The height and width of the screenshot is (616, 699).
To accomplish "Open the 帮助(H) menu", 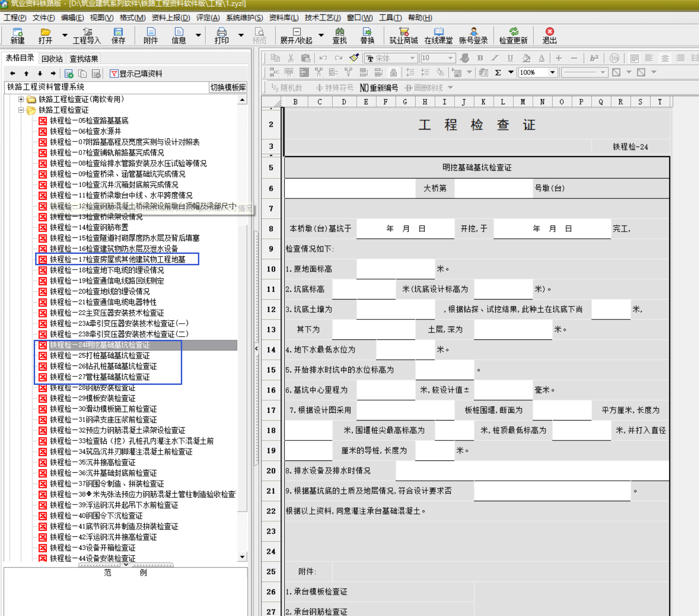I will pos(420,18).
